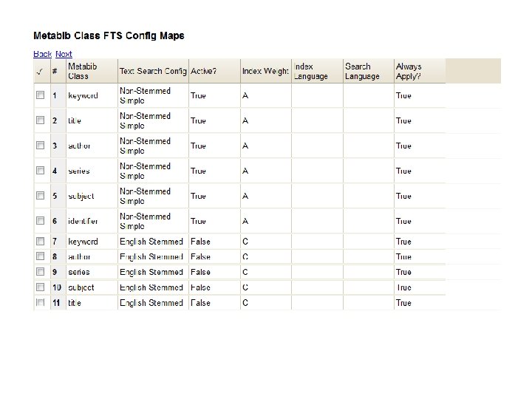Check the row 2 title checkbox
The height and width of the screenshot is (399, 532).
41,121
